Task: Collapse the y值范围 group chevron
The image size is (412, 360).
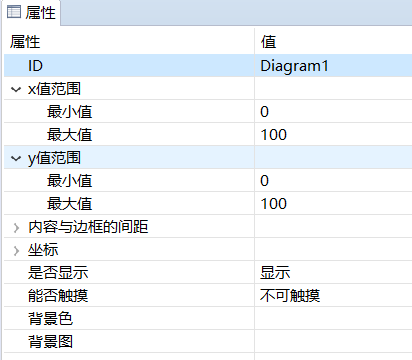Action: 16,158
